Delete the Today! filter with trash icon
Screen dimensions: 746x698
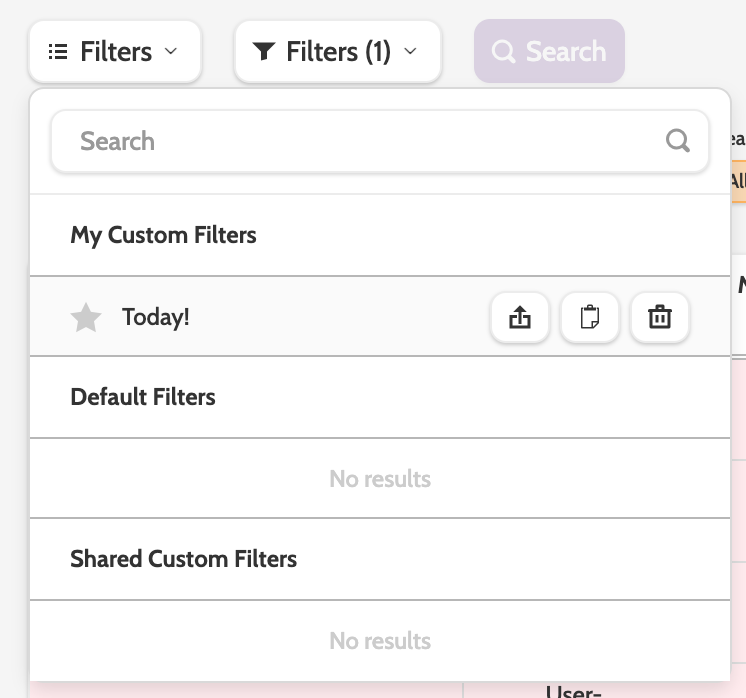pos(660,318)
